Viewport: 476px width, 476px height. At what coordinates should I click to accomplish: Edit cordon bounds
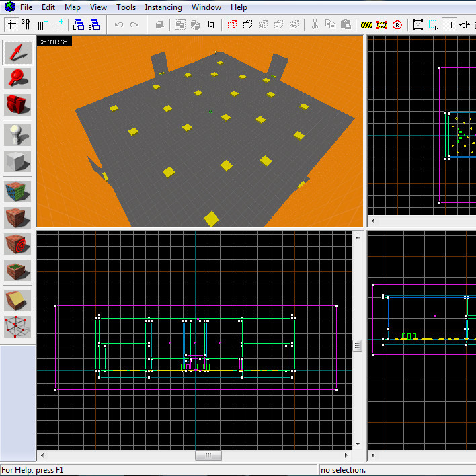pos(382,25)
